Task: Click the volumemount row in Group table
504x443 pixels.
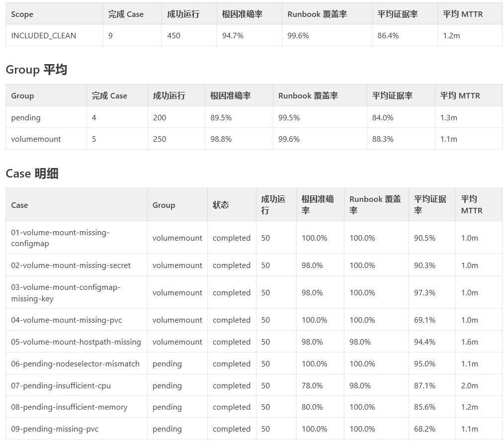Action: tap(254, 139)
